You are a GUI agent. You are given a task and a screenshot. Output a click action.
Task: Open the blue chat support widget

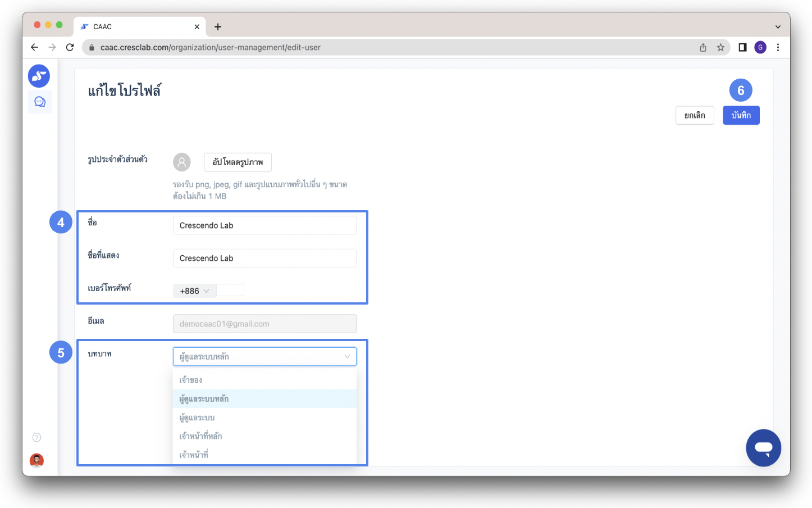coord(763,448)
